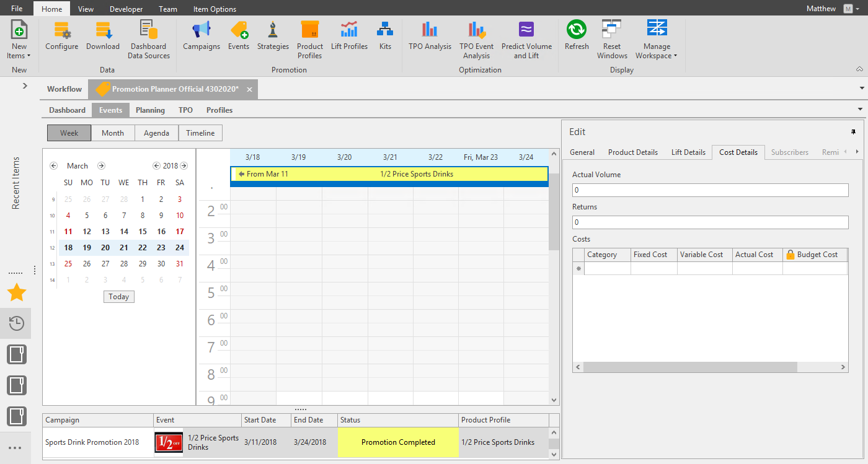This screenshot has height=464, width=868.
Task: Switch calendar to Agenda view
Action: click(156, 133)
